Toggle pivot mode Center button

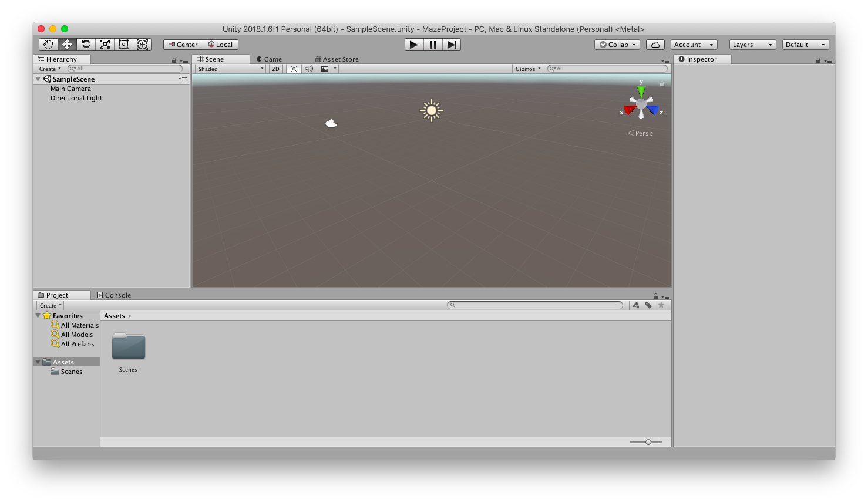point(183,45)
